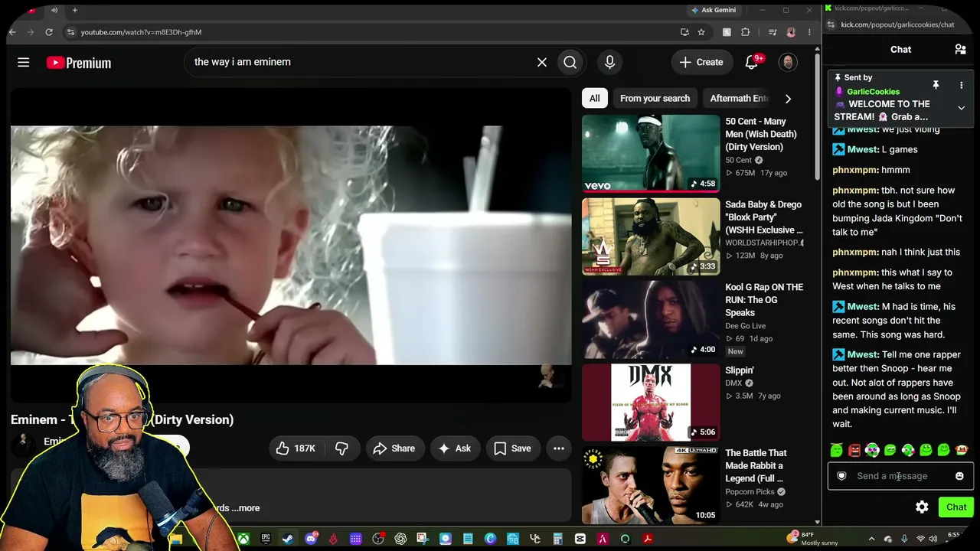Open the 50 Cent Many Men thumbnail

point(651,153)
